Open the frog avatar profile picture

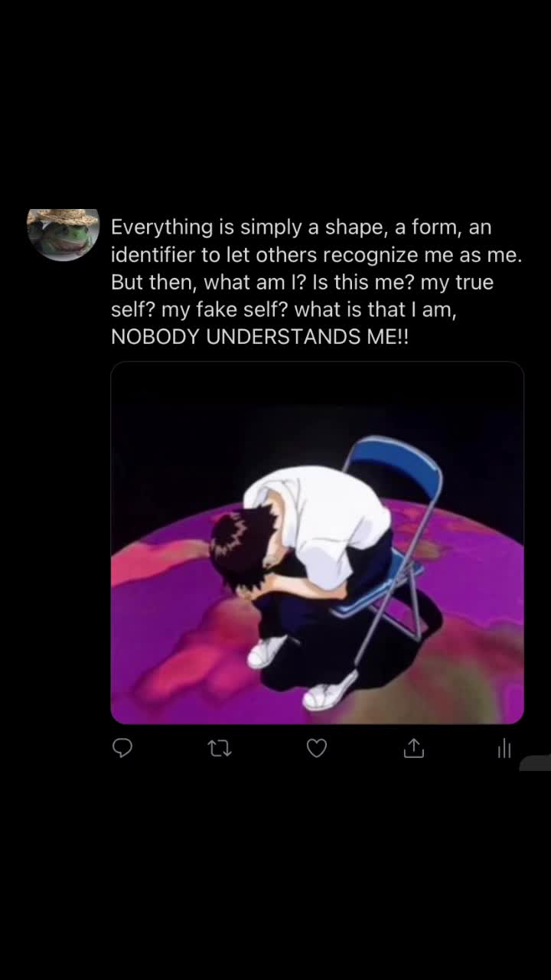pyautogui.click(x=63, y=234)
